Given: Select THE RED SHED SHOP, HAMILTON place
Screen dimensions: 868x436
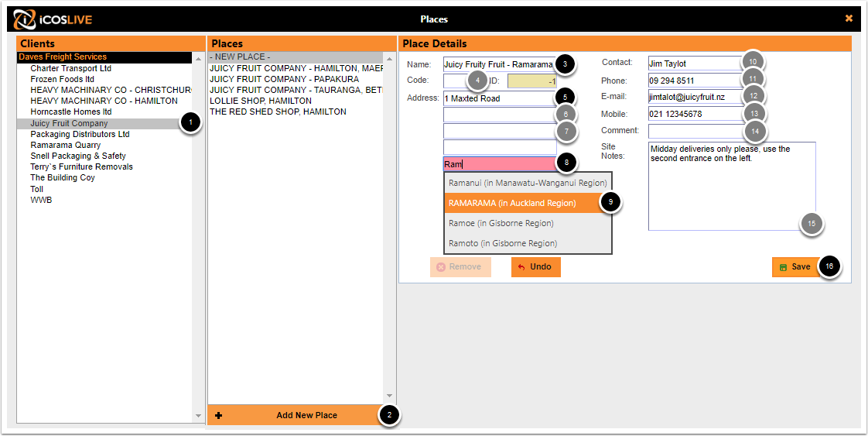Looking at the screenshot, I should (x=278, y=112).
